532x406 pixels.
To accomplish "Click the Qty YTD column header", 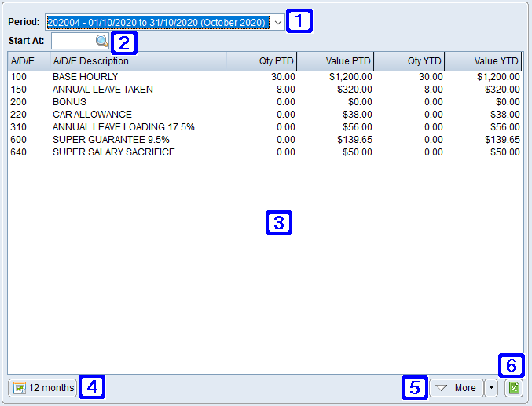I will (409, 61).
